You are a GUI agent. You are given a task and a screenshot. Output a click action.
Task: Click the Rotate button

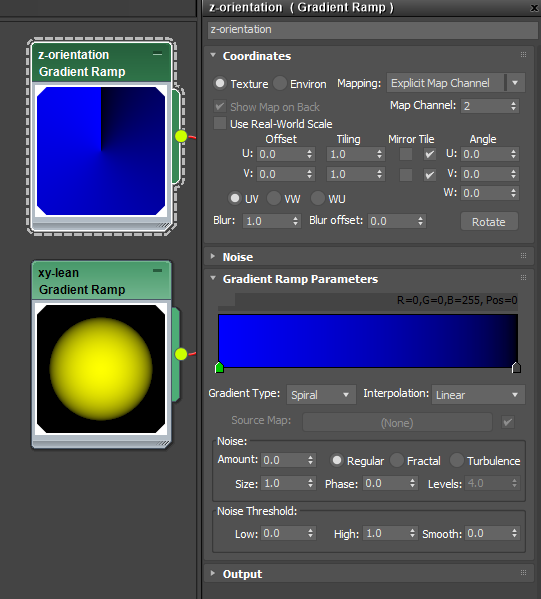(x=489, y=222)
